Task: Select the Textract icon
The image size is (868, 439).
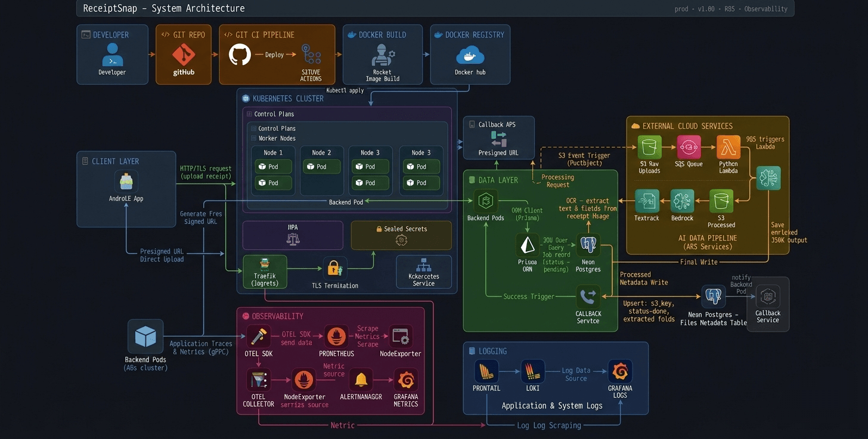Action: coord(646,202)
